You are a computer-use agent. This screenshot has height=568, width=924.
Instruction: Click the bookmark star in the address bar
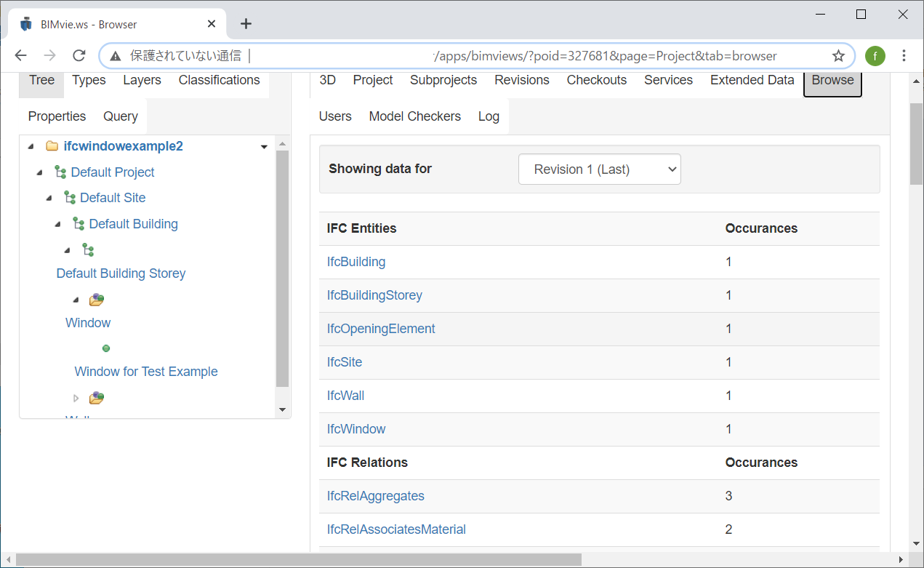coord(839,55)
